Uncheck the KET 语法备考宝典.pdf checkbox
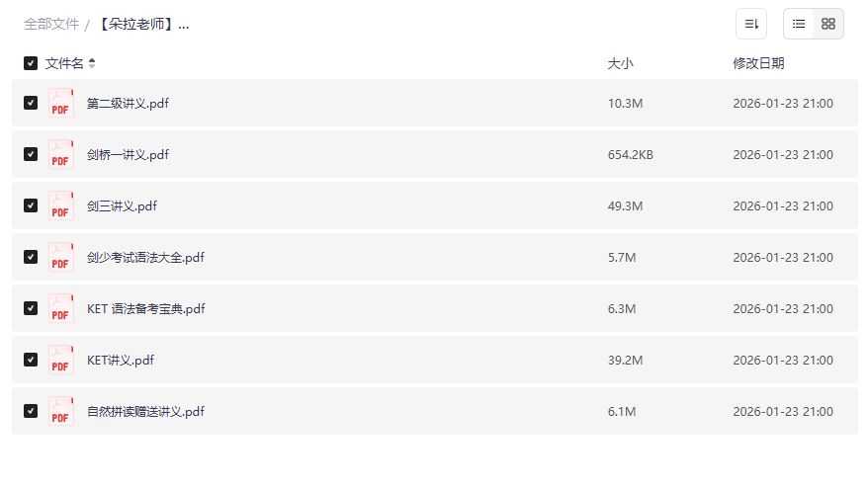The width and height of the screenshot is (868, 489). point(31,308)
